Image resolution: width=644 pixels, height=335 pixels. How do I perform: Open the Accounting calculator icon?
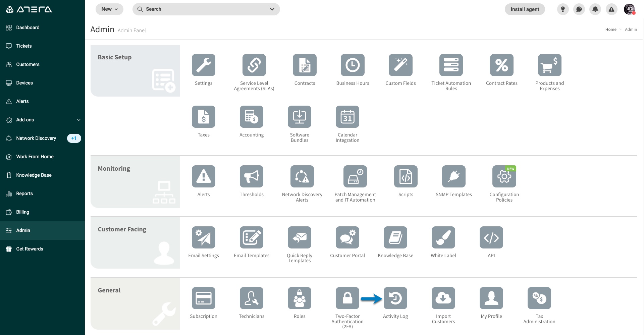point(252,117)
